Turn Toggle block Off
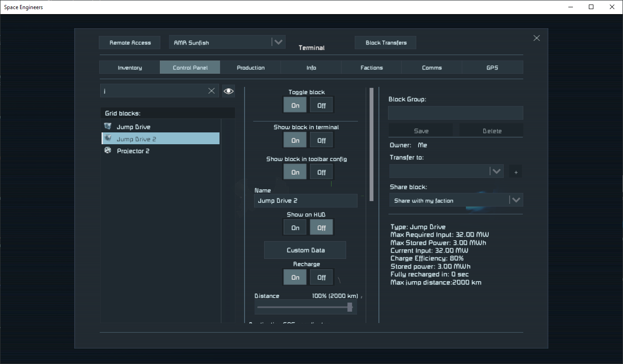The width and height of the screenshot is (623, 364). coord(322,105)
